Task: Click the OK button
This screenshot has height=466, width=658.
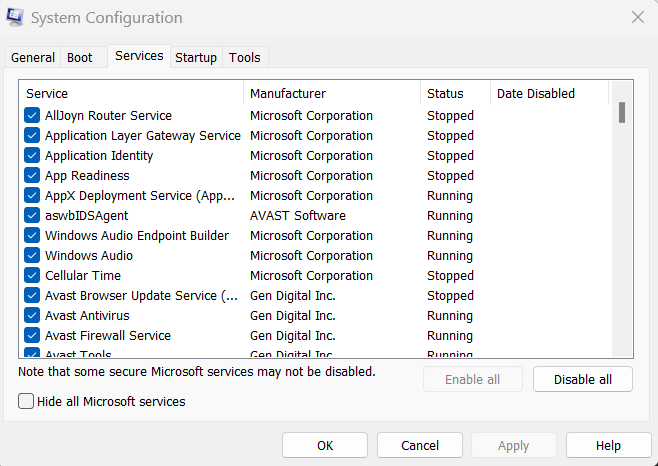Action: point(325,445)
